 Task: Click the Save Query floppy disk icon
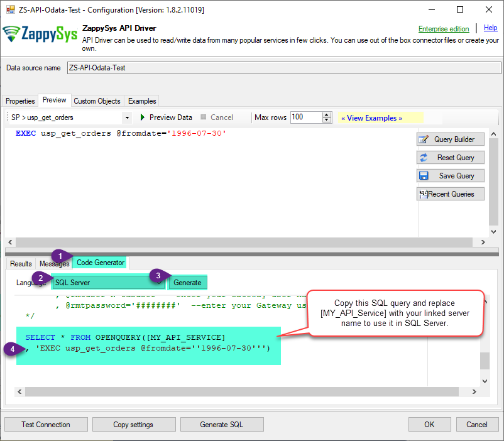click(x=424, y=175)
